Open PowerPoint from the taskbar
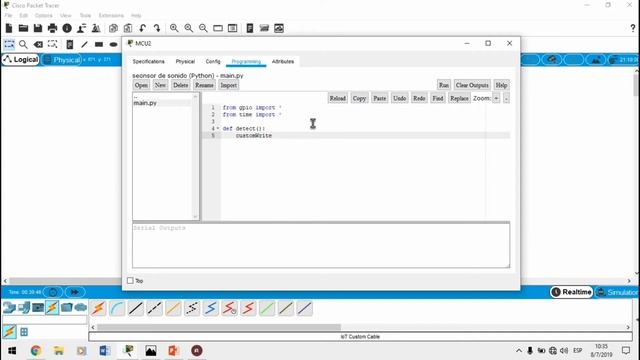 point(173,351)
